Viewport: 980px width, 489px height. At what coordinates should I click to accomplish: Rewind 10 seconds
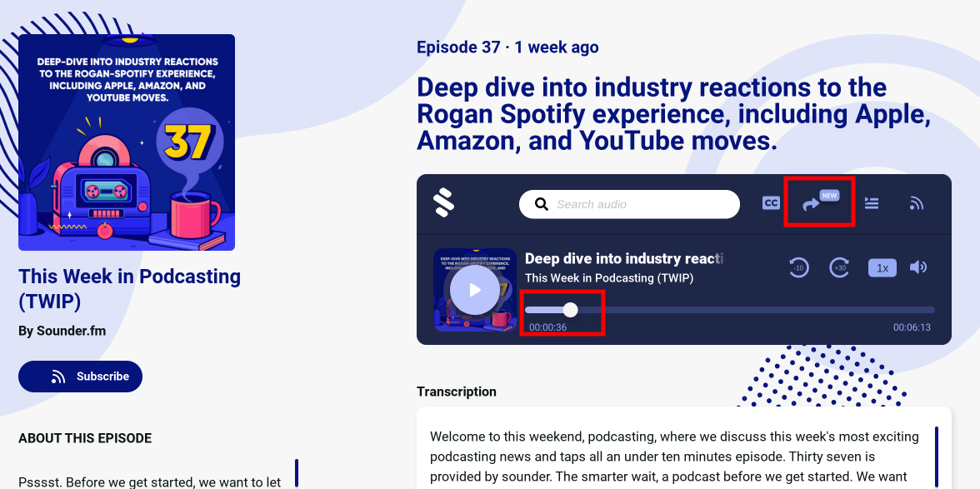click(x=798, y=267)
